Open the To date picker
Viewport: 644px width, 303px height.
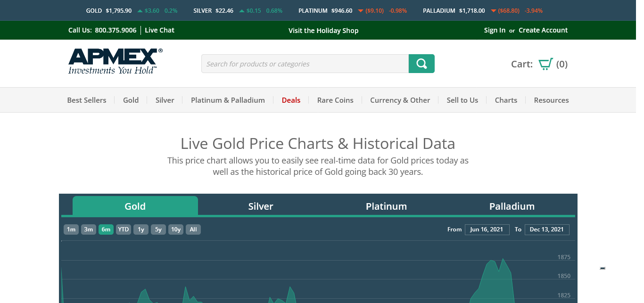point(546,229)
